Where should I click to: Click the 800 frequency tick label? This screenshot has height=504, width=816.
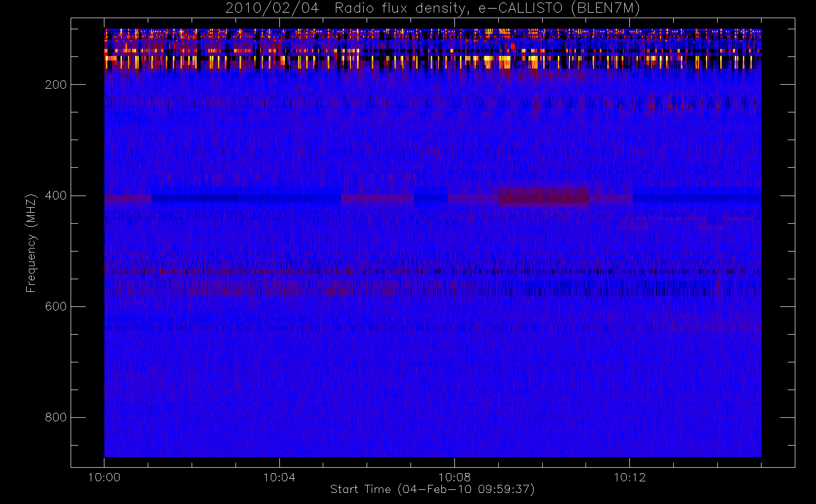coord(56,417)
